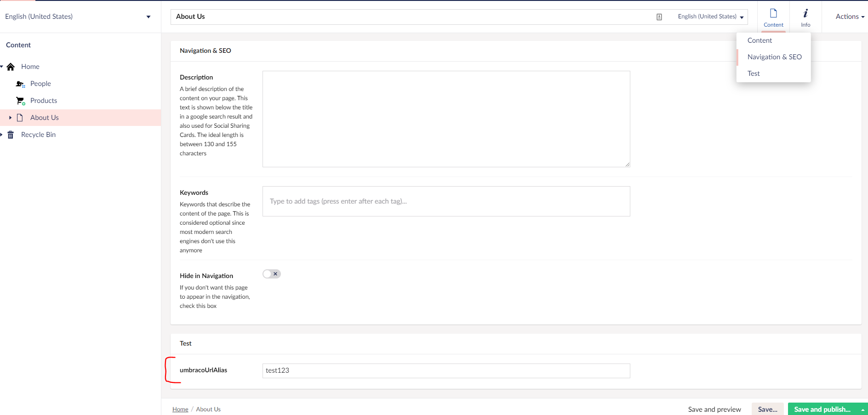Focus the Keywords tags input field
868x415 pixels.
click(x=445, y=201)
